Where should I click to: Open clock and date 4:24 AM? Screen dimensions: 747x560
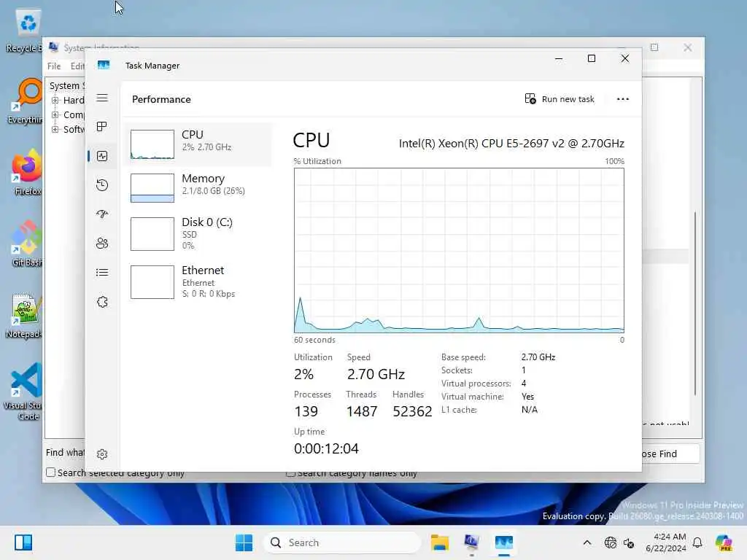(665, 542)
